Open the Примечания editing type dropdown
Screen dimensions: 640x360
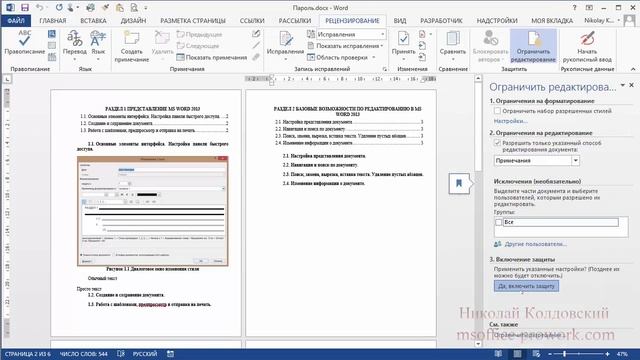tap(575, 160)
